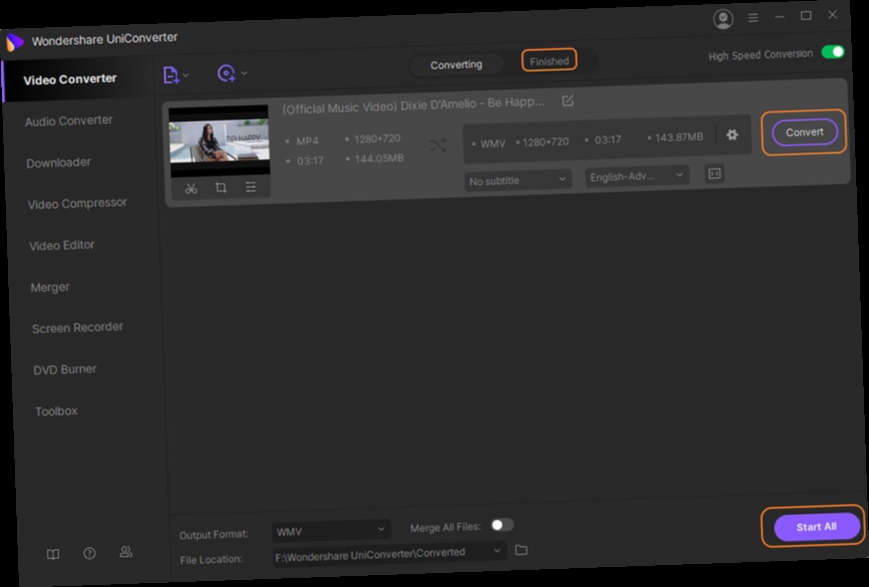869x587 pixels.
Task: Select Merger in sidebar
Action: click(50, 287)
